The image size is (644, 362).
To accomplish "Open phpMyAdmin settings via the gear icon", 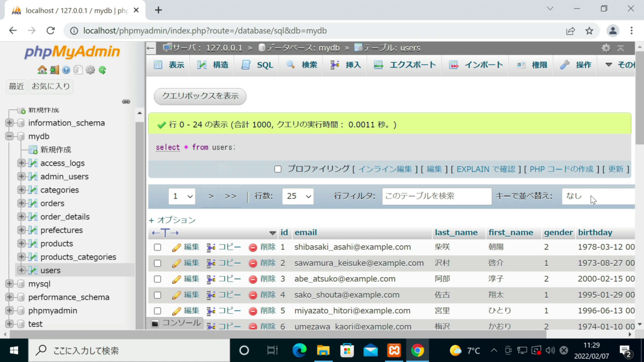I will click(90, 70).
